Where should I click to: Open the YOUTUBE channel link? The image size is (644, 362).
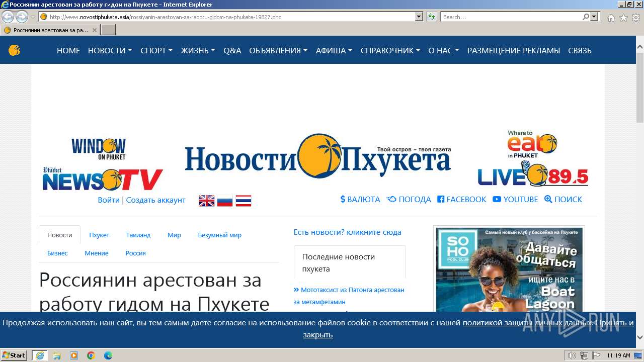tap(516, 199)
